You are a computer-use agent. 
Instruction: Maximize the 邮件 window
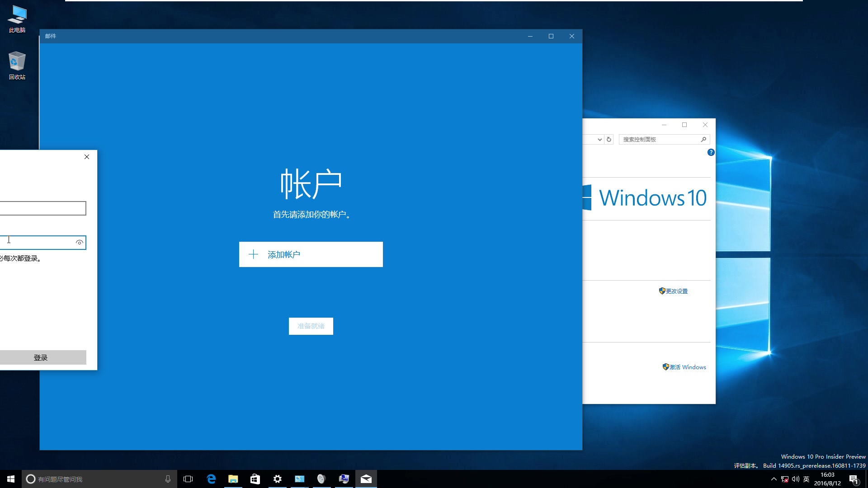point(551,36)
